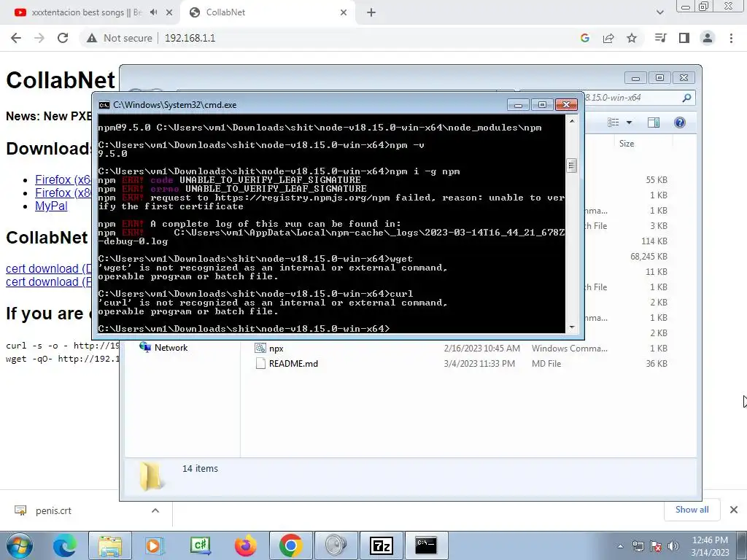The height and width of the screenshot is (560, 747).
Task: Bookmark this page with the star icon
Action: 632,38
